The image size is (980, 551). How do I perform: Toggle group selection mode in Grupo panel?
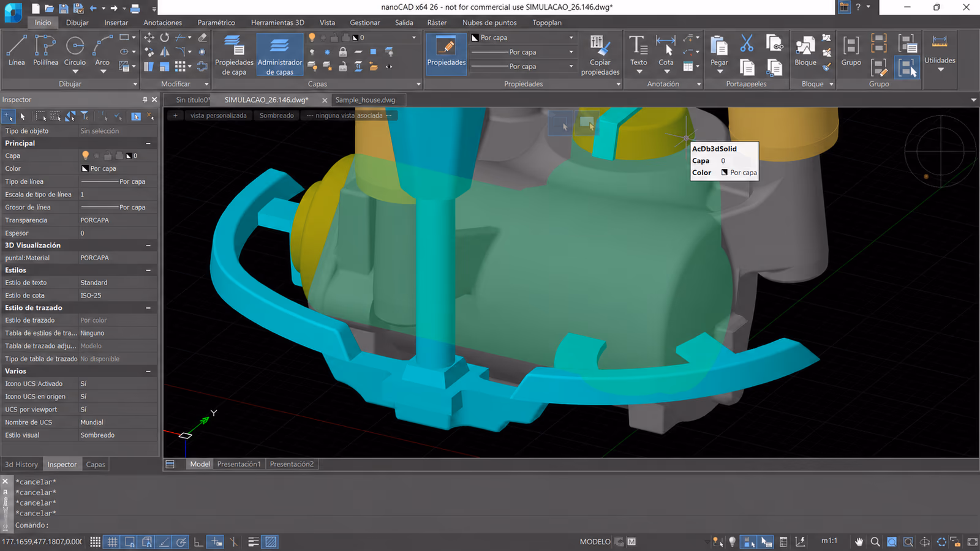(x=907, y=67)
